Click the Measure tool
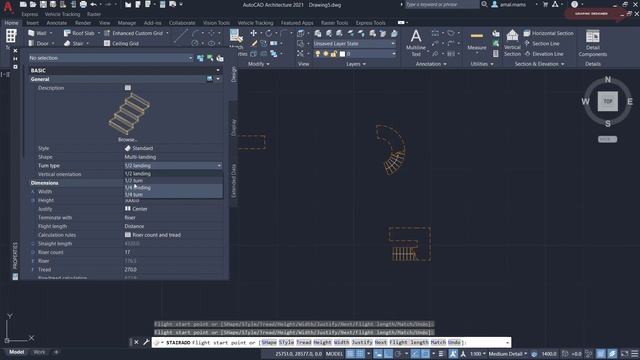Screen dimensions: 640x360 (476, 42)
